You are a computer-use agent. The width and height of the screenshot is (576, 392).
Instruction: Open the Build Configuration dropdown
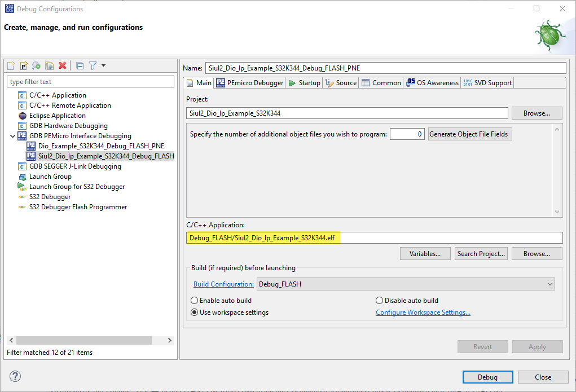point(406,284)
